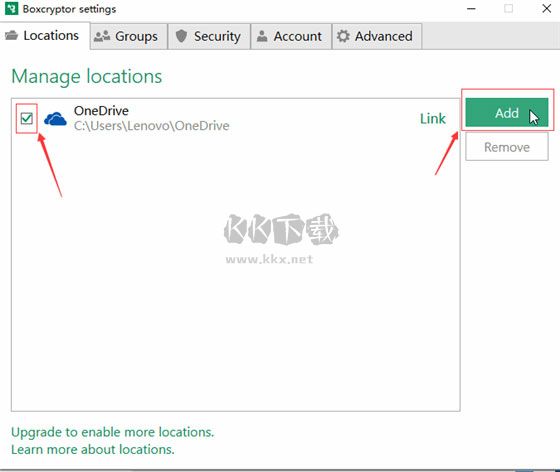Go to the Account tab
This screenshot has height=472, width=560.
point(291,36)
